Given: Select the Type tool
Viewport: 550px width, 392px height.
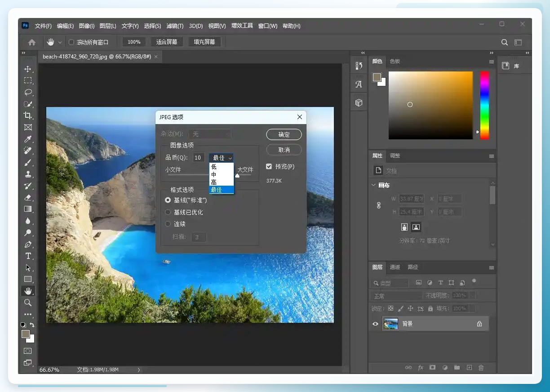Looking at the screenshot, I should (28, 256).
